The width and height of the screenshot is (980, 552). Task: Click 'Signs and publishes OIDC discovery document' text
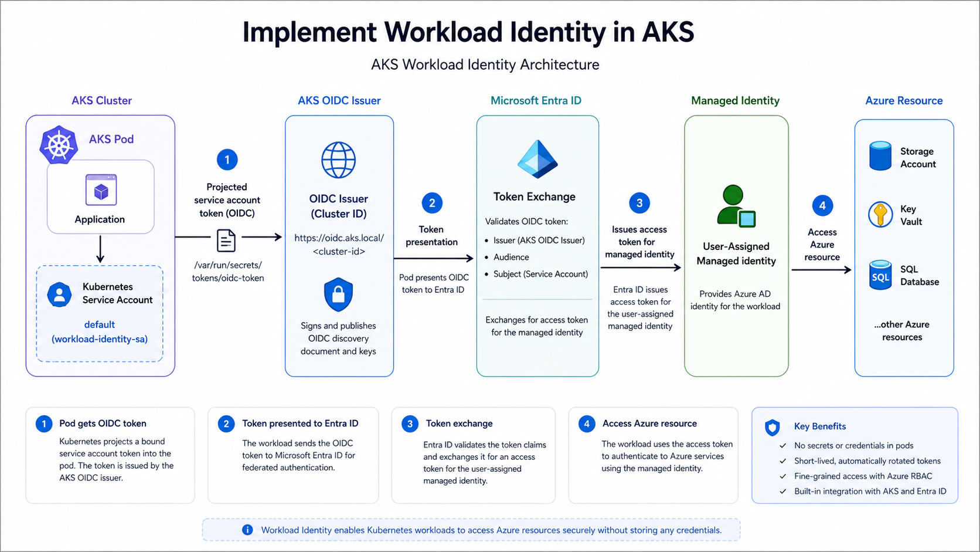(x=338, y=338)
